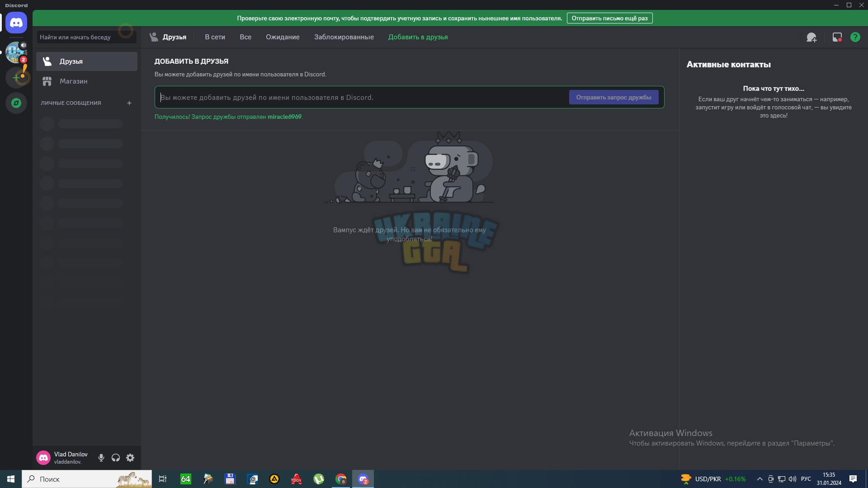Click Отправить запрос дружбы button
Screen dimensions: 868x488
tap(613, 97)
